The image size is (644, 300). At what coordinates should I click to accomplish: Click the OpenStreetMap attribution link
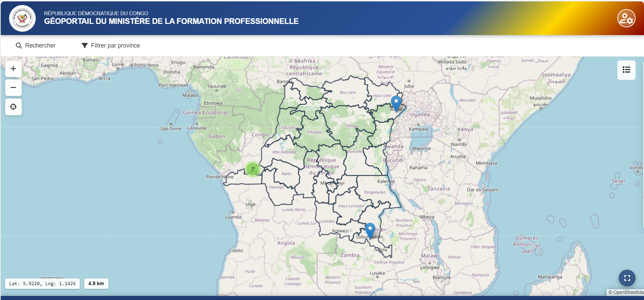pos(625,292)
